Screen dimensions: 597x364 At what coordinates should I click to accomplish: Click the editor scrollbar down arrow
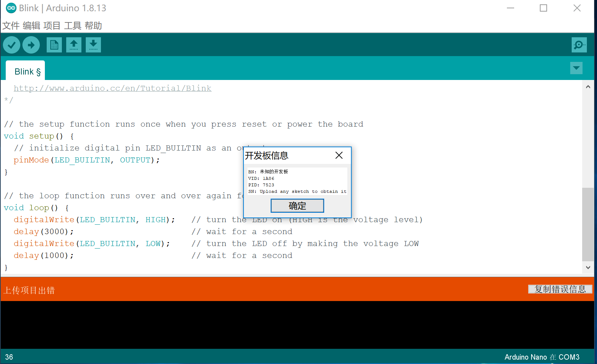pyautogui.click(x=588, y=267)
